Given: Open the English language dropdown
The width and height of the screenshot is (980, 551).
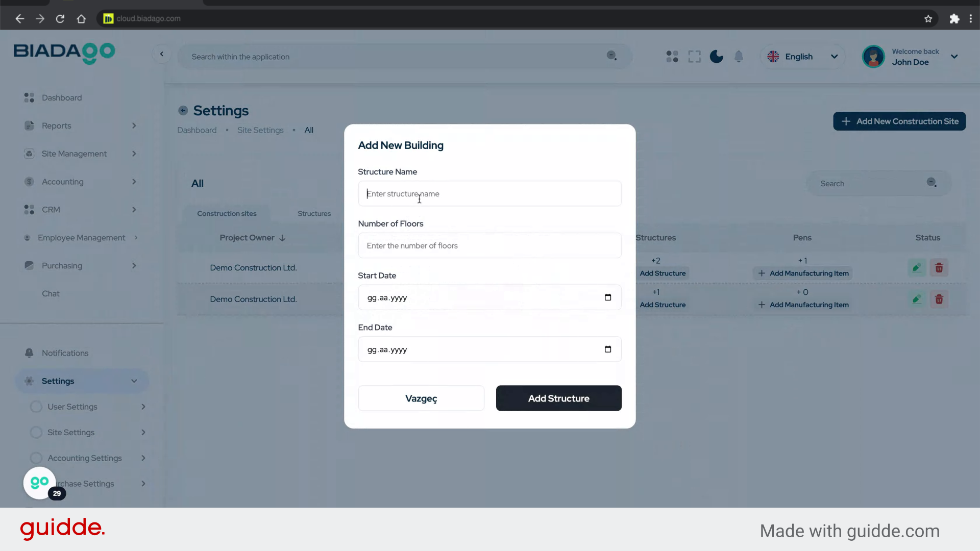Looking at the screenshot, I should pyautogui.click(x=802, y=57).
